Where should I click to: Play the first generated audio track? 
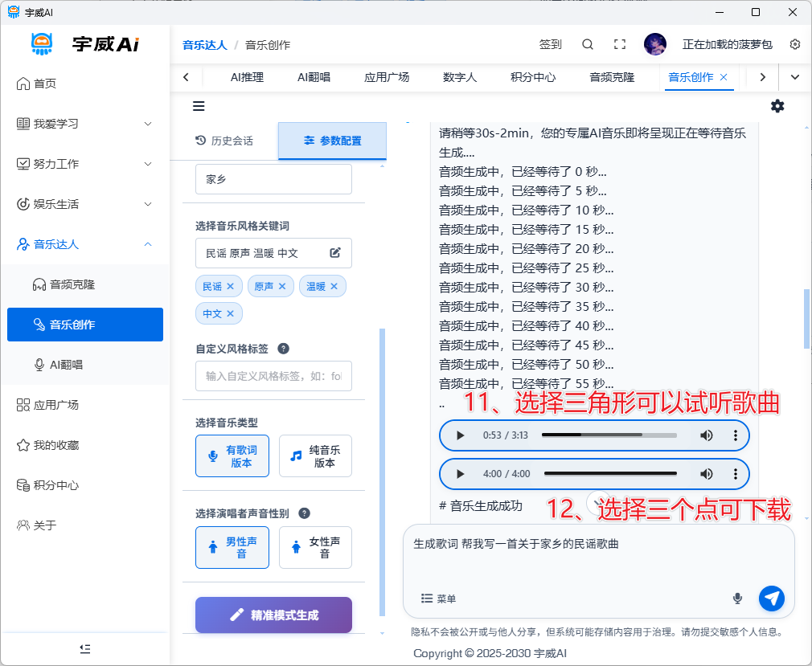[x=460, y=435]
